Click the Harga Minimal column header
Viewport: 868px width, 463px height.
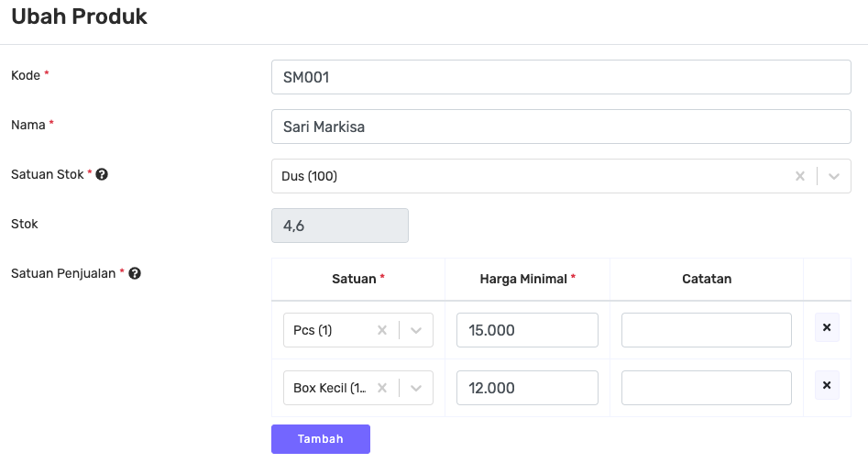pyautogui.click(x=527, y=279)
